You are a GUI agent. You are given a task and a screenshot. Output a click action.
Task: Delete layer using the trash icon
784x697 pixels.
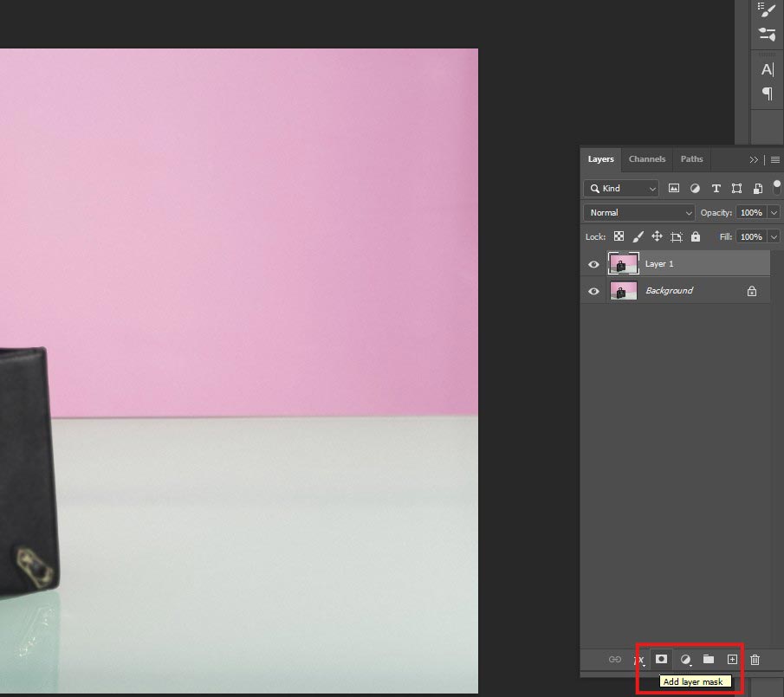pos(754,659)
